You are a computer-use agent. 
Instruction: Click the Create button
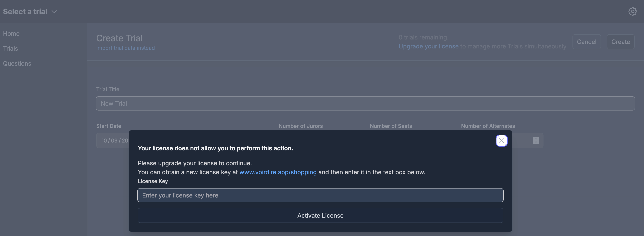click(x=620, y=42)
